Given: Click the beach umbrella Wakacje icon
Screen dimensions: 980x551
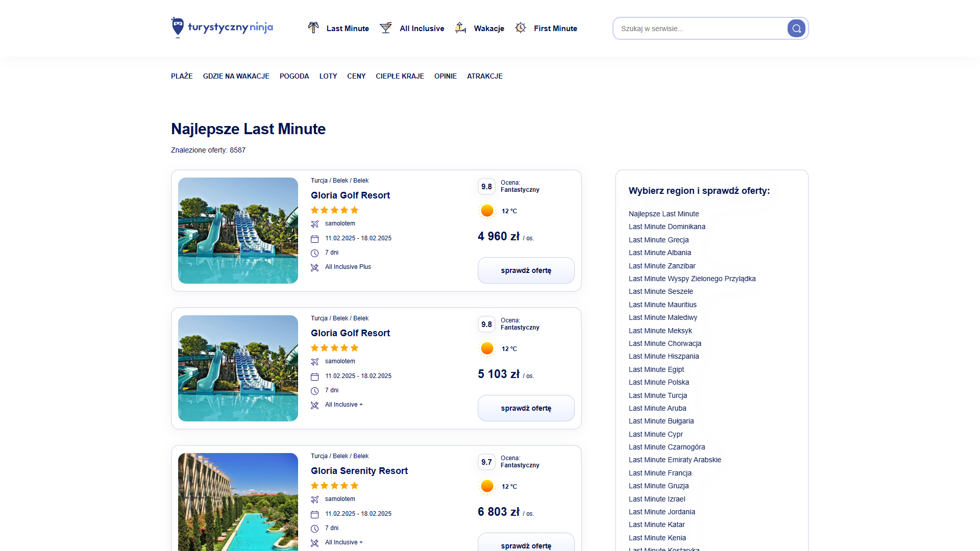Looking at the screenshot, I should 460,28.
